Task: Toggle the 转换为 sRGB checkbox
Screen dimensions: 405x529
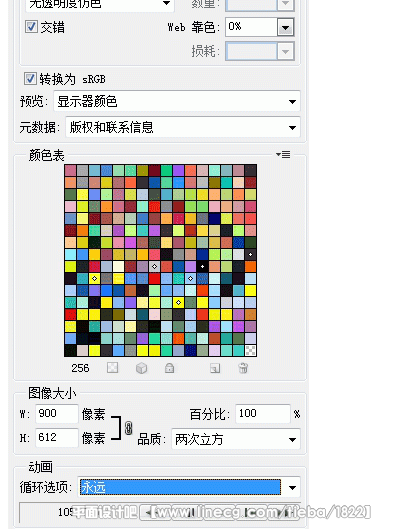Action: click(30, 79)
